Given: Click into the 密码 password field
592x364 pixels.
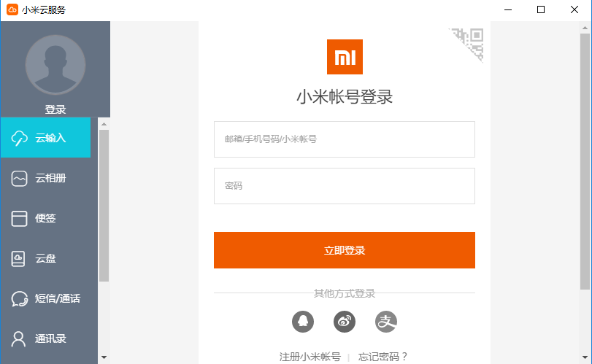Looking at the screenshot, I should pos(345,186).
